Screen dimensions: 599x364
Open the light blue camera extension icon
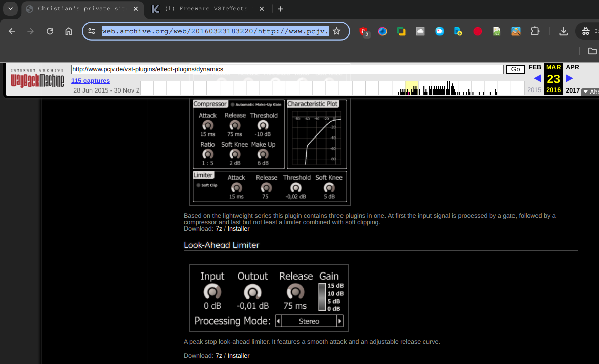439,31
